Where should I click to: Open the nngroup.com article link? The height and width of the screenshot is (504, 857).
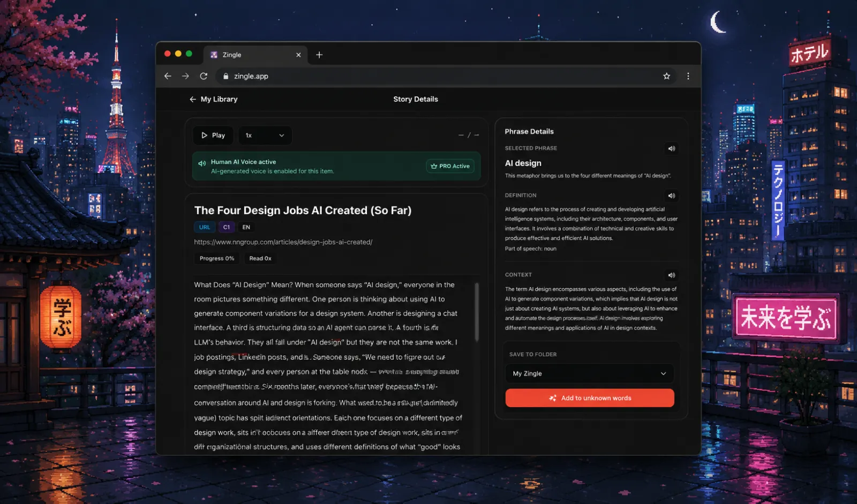[283, 242]
